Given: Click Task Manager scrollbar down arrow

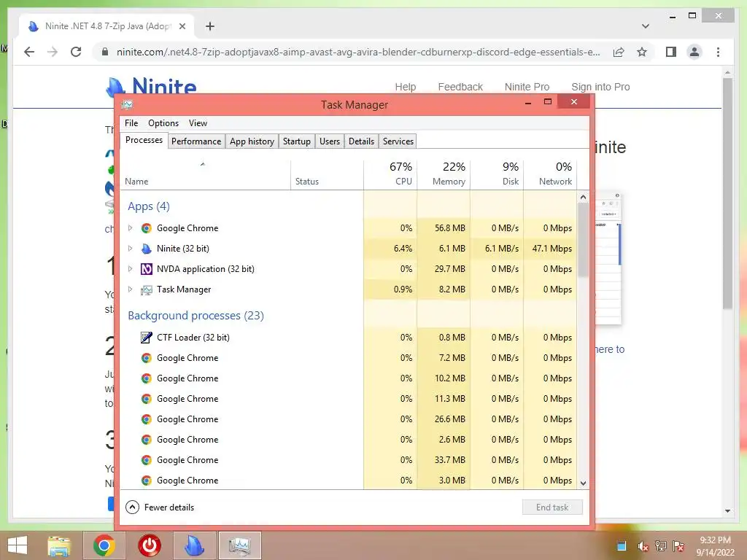Looking at the screenshot, I should (x=583, y=483).
